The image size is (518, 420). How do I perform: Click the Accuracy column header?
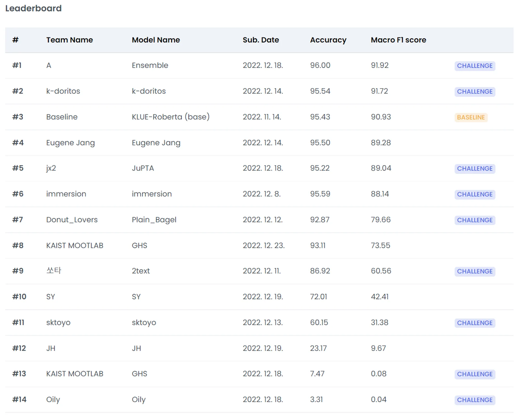pyautogui.click(x=328, y=40)
